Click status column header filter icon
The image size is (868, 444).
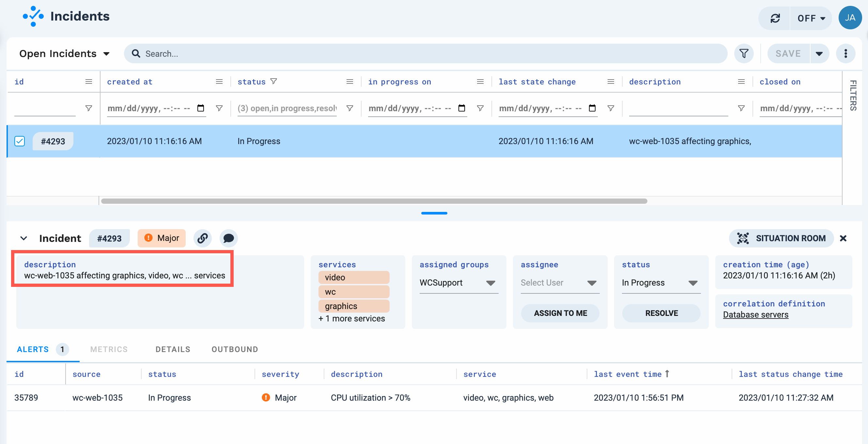pos(273,81)
